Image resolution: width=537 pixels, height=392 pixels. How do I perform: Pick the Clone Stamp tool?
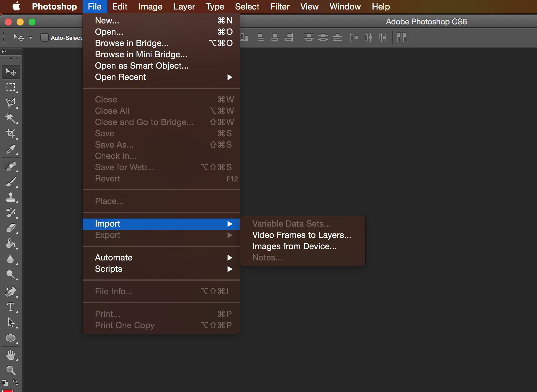(x=11, y=197)
